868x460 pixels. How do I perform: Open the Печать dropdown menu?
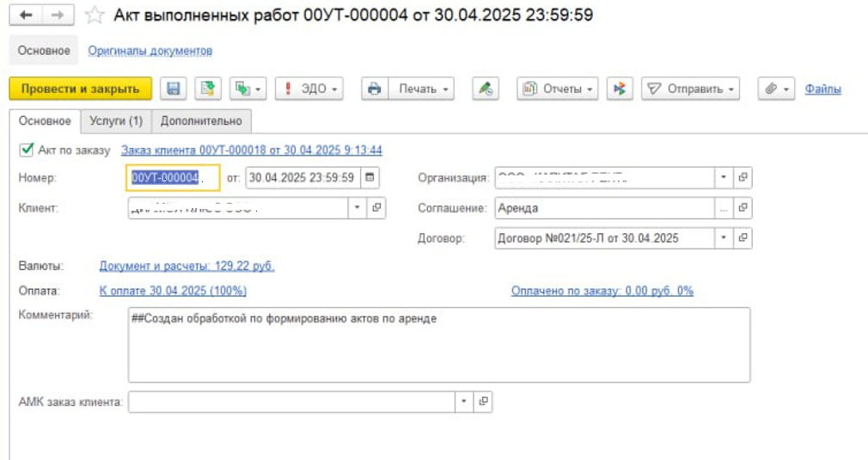point(422,89)
